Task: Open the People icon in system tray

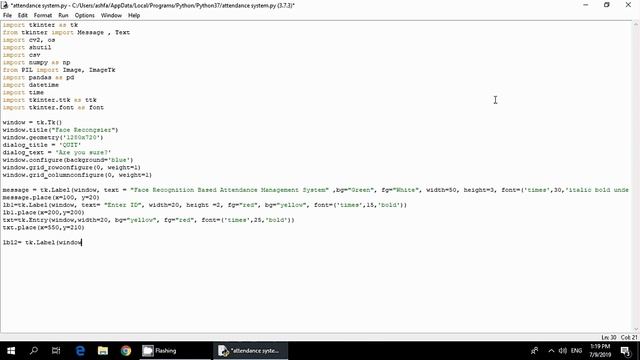Action: pos(534,351)
